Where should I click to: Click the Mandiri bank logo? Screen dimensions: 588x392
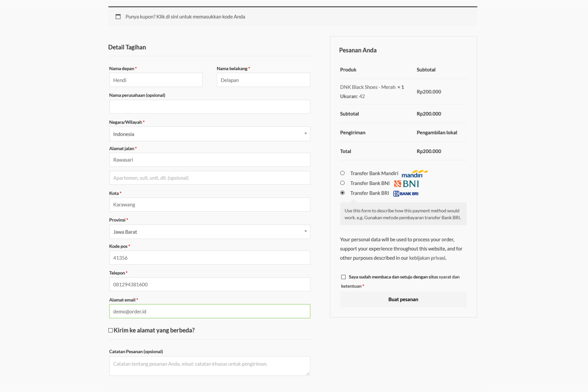click(414, 174)
